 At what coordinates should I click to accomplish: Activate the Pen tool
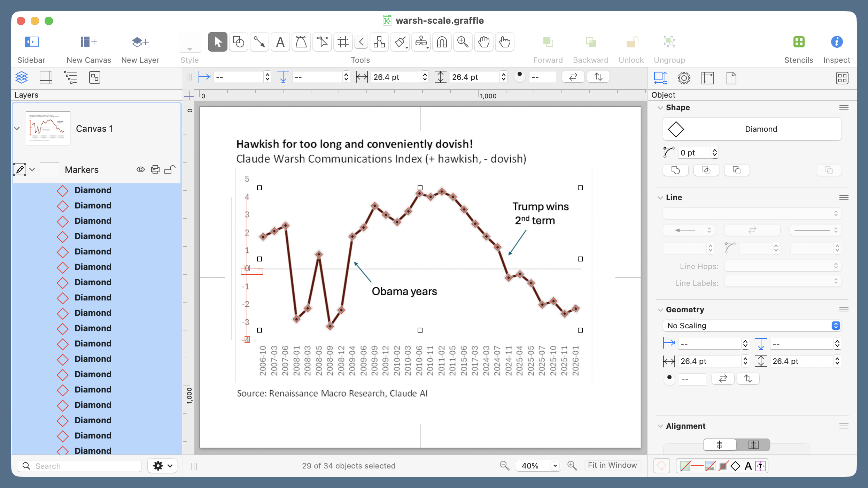pyautogui.click(x=301, y=42)
